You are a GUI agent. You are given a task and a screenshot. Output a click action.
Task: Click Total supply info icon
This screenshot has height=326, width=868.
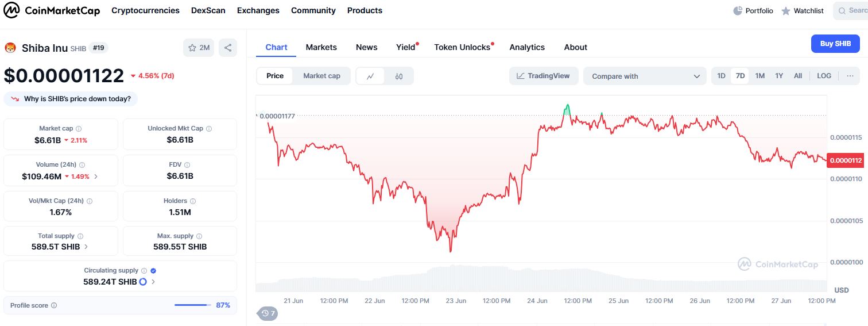(80, 236)
